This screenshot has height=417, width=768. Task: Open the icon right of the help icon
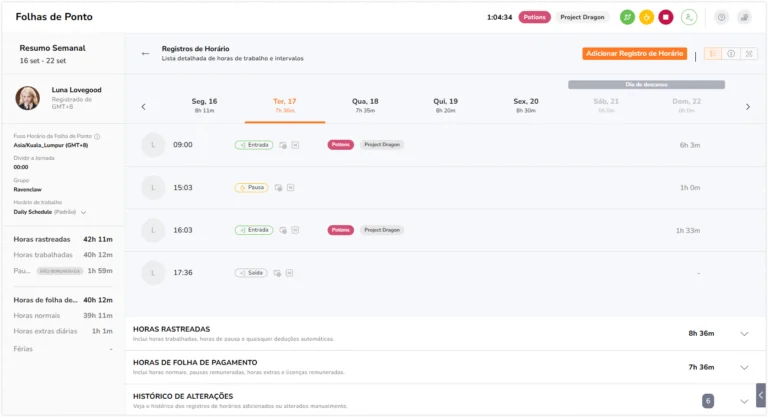point(744,17)
